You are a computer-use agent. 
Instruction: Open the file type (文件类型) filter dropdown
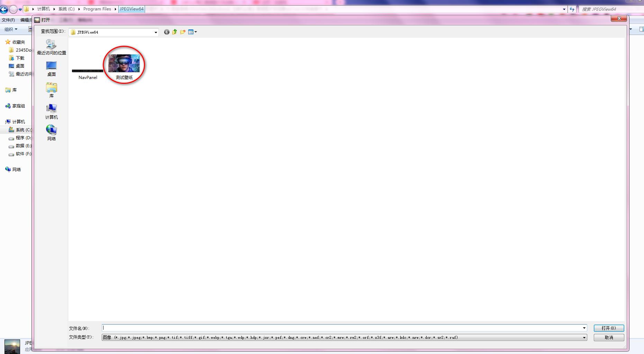pos(344,337)
